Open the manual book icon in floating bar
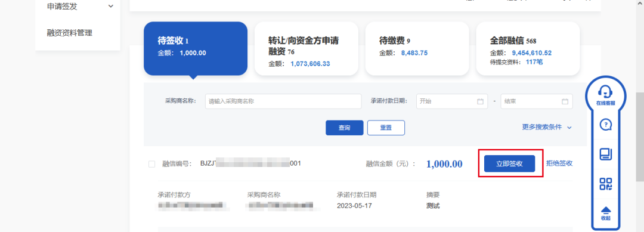The width and height of the screenshot is (644, 232). [x=605, y=154]
